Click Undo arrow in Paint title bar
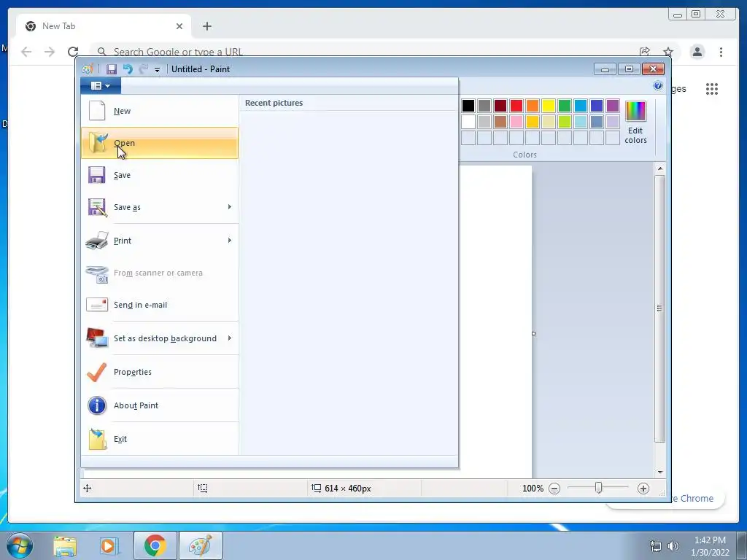The height and width of the screenshot is (560, 747). [128, 69]
